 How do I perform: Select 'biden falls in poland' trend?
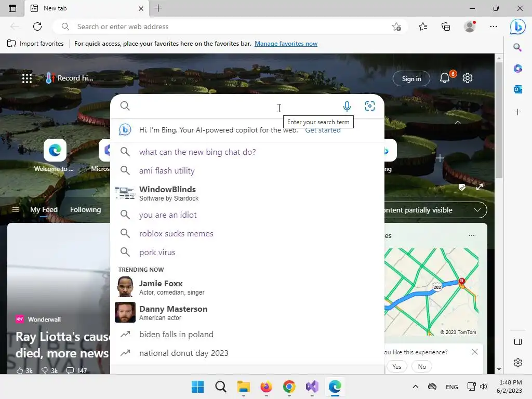(247, 334)
